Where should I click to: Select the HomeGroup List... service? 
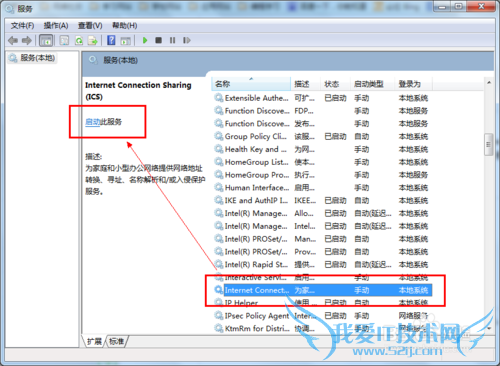(x=322, y=162)
